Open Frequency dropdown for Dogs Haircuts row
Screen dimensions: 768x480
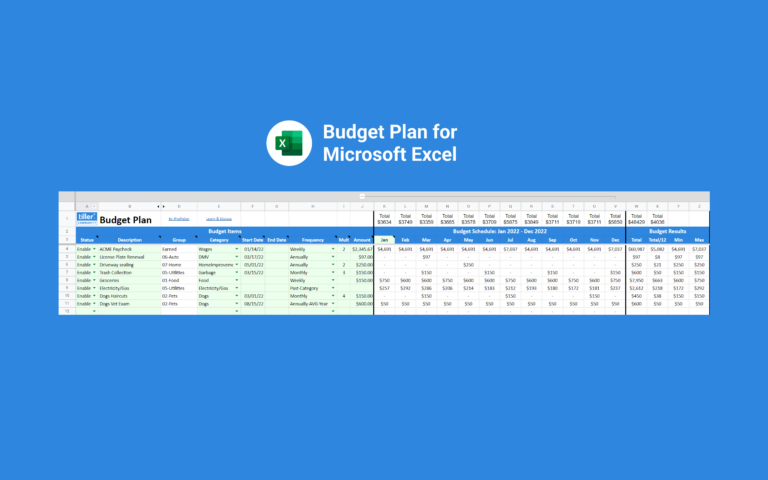coord(333,296)
